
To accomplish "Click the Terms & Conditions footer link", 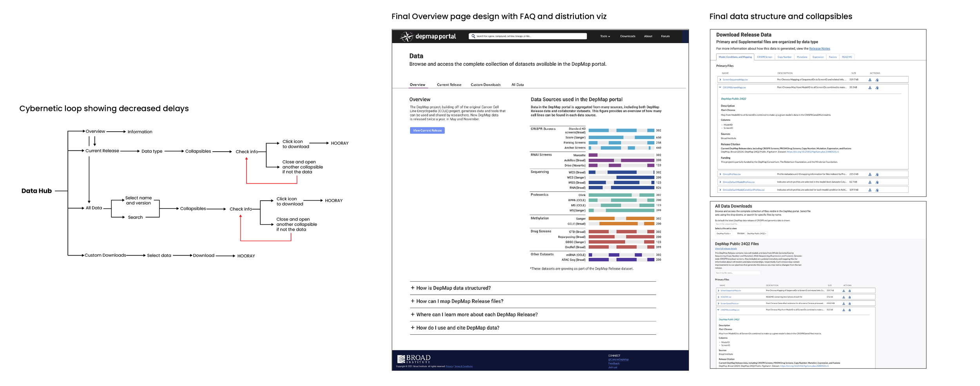I will [x=463, y=366].
